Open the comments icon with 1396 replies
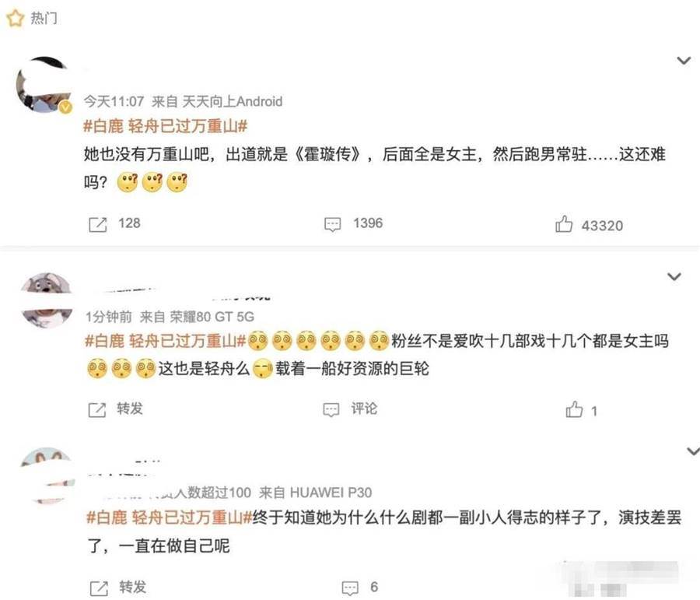The image size is (700, 600). (332, 224)
